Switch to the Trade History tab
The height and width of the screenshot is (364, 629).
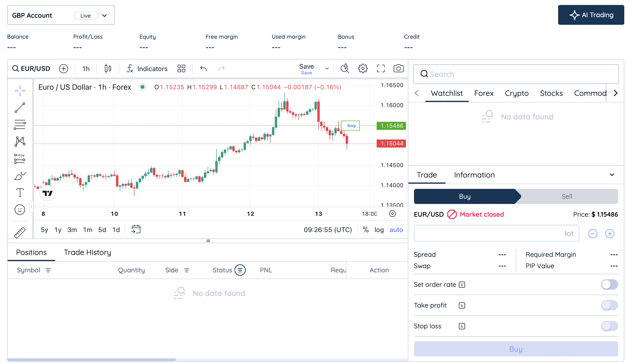point(87,252)
